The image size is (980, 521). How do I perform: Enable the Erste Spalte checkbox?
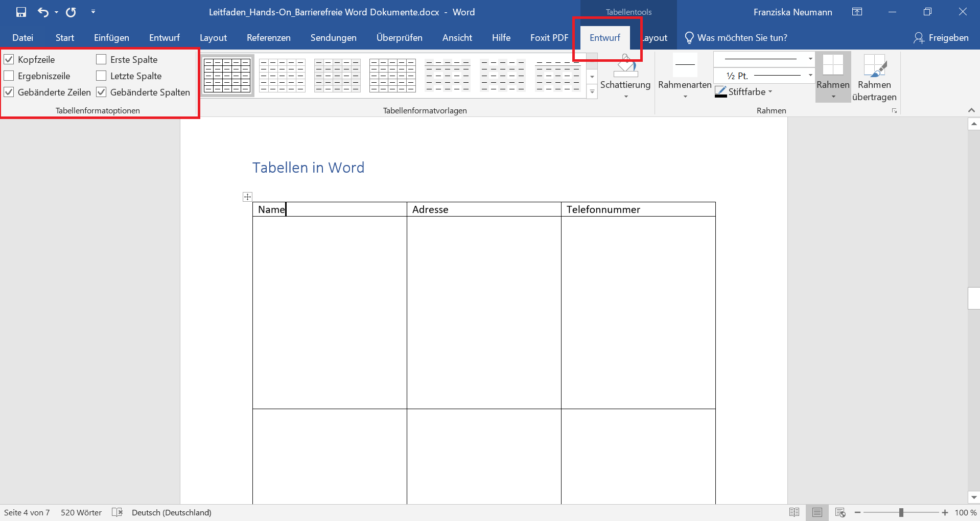101,59
